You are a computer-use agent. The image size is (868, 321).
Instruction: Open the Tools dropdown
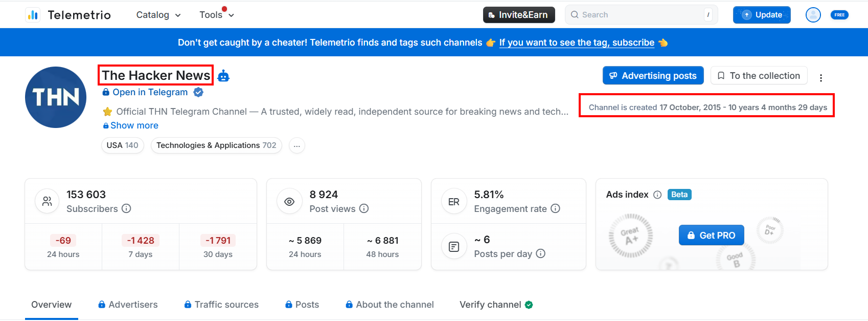click(x=216, y=15)
